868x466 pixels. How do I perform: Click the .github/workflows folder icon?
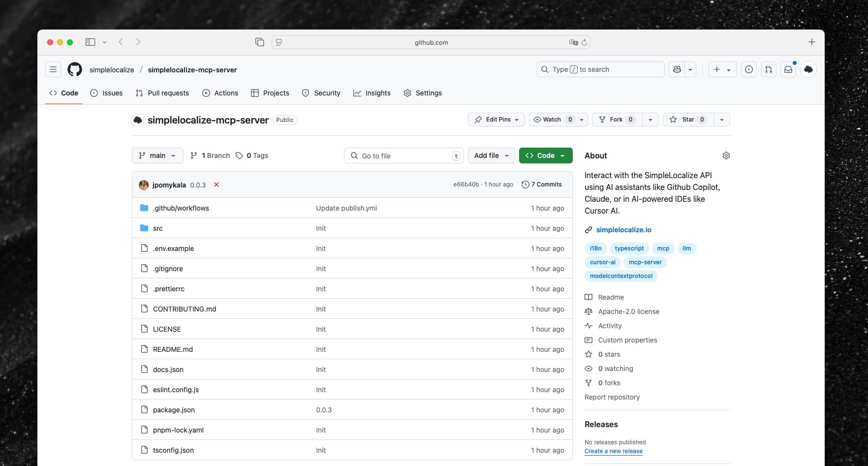coord(144,208)
